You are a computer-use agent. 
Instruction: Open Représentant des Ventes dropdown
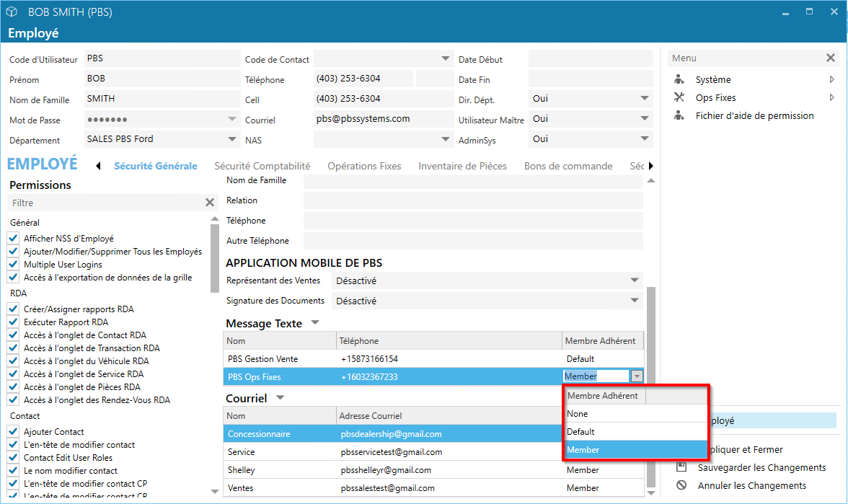pos(635,280)
